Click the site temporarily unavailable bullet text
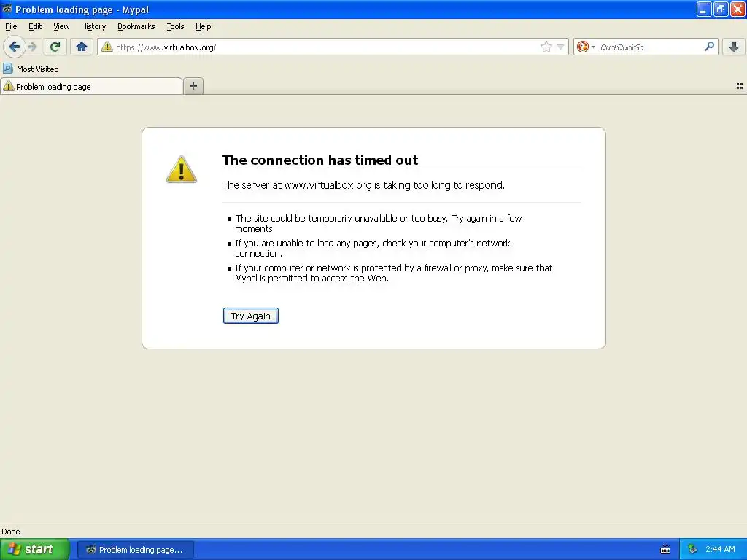 (379, 223)
